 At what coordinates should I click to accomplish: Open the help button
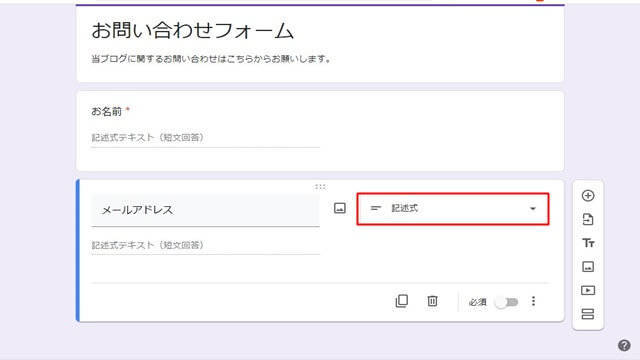pyautogui.click(x=624, y=345)
